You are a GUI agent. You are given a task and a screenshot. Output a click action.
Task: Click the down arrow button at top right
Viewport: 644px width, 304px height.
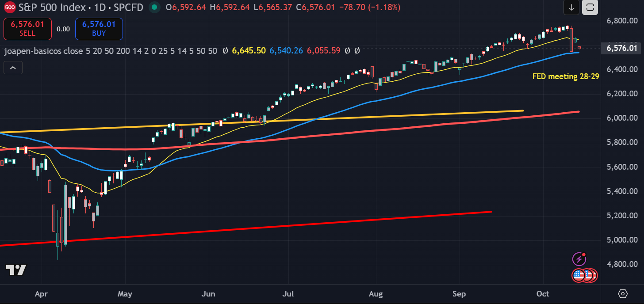(571, 8)
